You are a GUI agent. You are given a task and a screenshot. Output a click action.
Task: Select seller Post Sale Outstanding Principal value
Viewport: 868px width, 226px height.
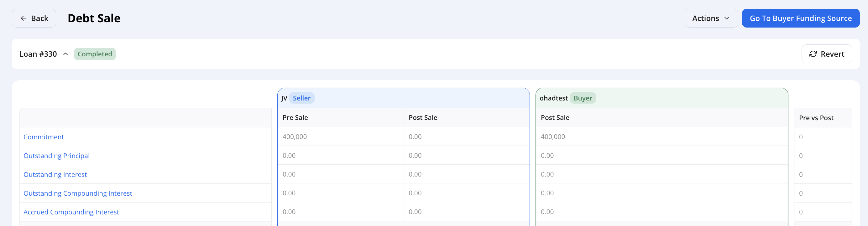pos(415,156)
